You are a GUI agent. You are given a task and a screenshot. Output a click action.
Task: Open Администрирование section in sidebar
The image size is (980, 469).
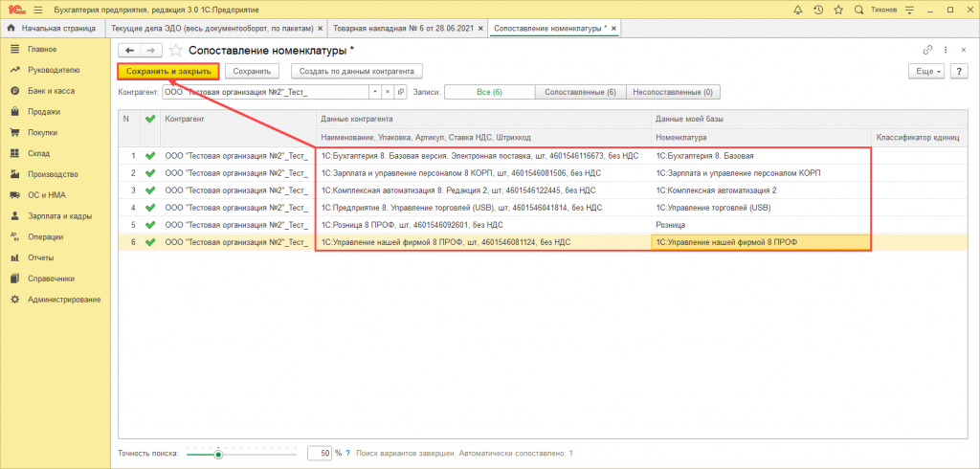pos(64,300)
